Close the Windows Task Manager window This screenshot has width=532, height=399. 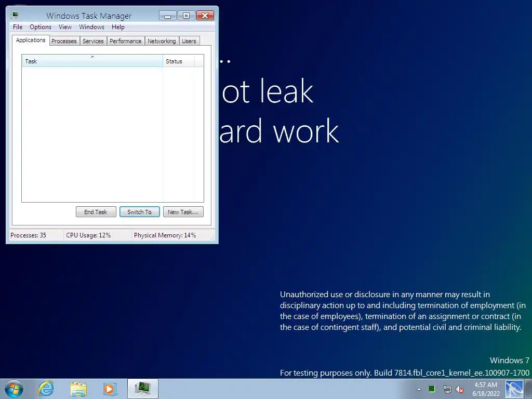point(205,16)
